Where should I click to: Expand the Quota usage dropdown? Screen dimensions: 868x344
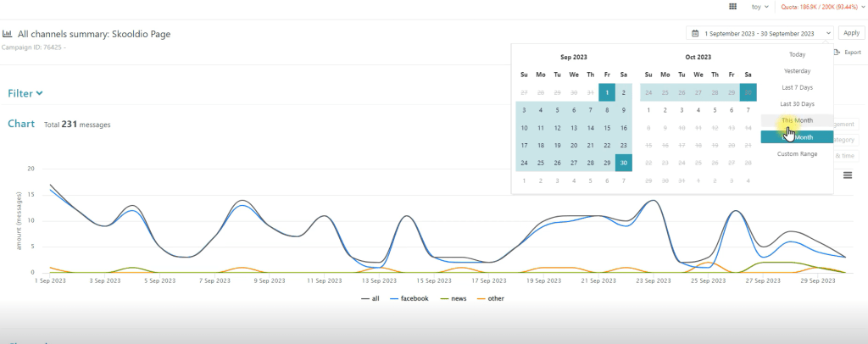(x=821, y=7)
